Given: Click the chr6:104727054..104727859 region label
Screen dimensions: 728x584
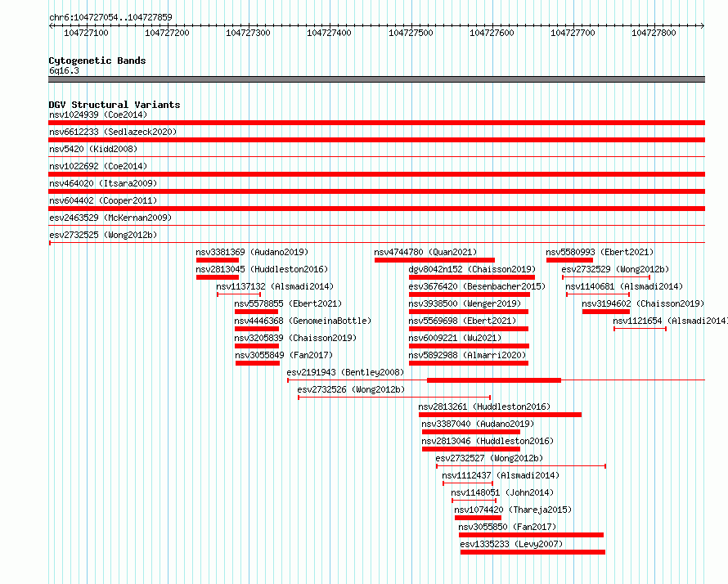Looking at the screenshot, I should tap(110, 17).
